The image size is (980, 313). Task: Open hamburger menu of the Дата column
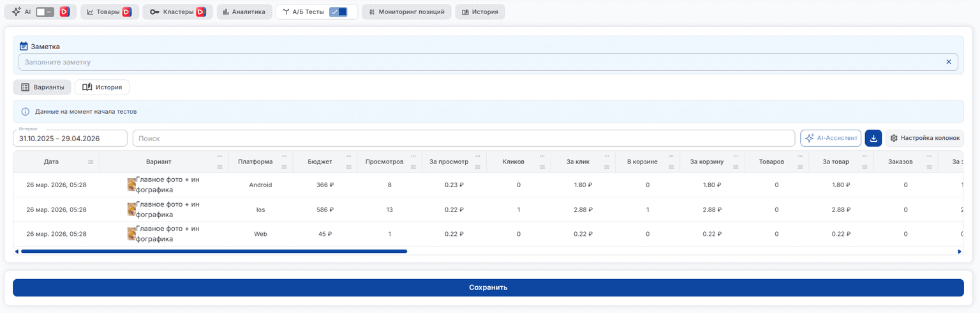point(91,162)
